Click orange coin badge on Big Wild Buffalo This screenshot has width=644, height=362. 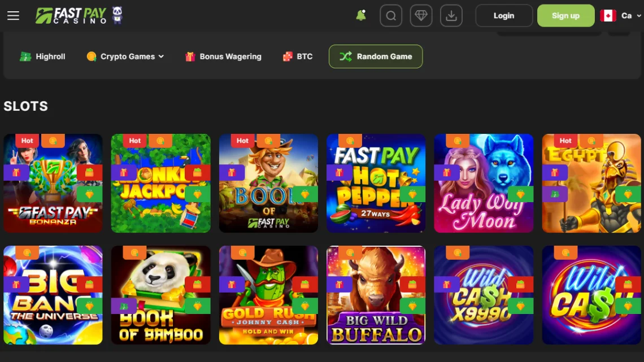point(350,252)
